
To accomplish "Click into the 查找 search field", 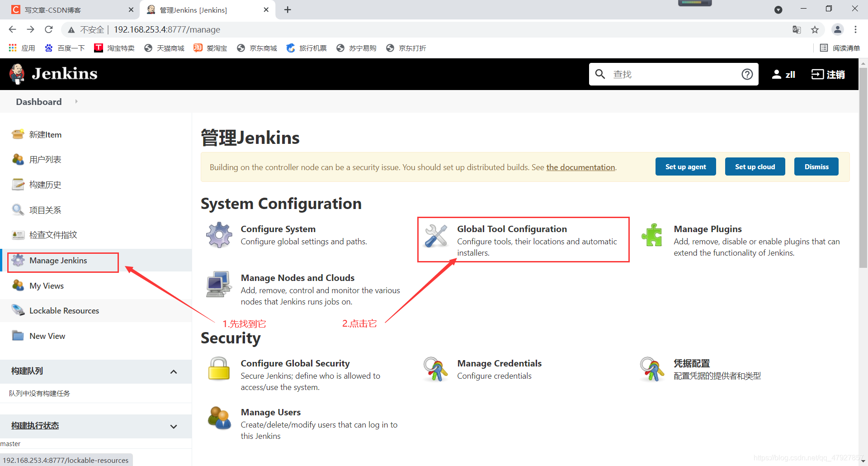I will (x=674, y=74).
